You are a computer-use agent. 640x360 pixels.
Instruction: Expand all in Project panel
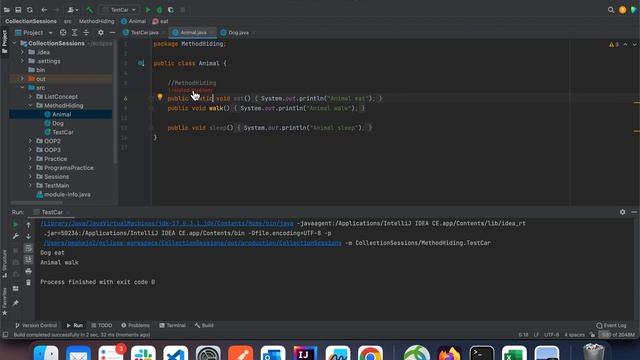pos(74,33)
